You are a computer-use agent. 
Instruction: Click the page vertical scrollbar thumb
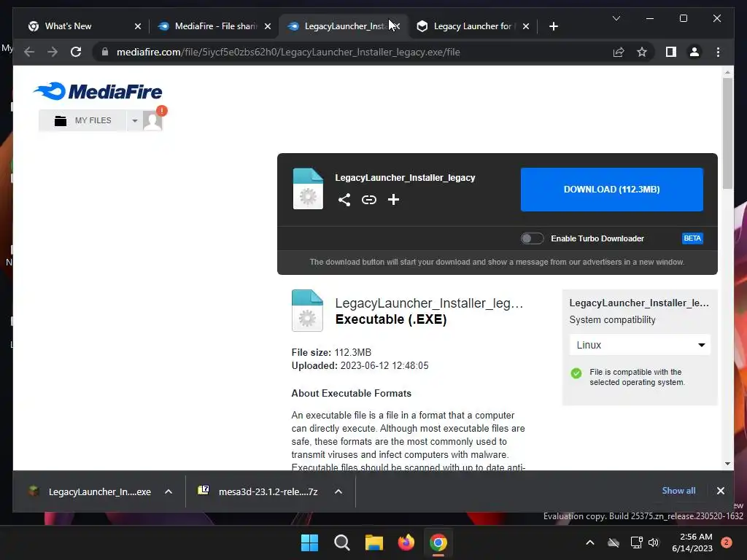pos(727,133)
